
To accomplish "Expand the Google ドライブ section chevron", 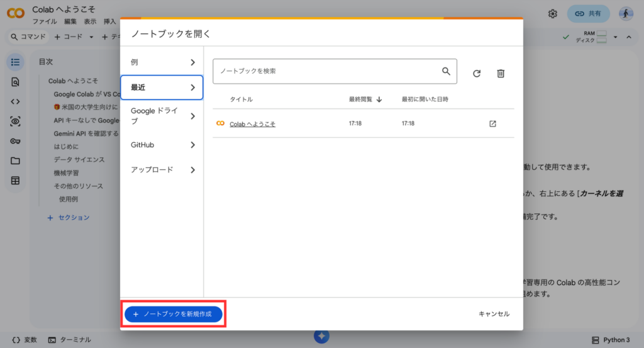I will 192,116.
